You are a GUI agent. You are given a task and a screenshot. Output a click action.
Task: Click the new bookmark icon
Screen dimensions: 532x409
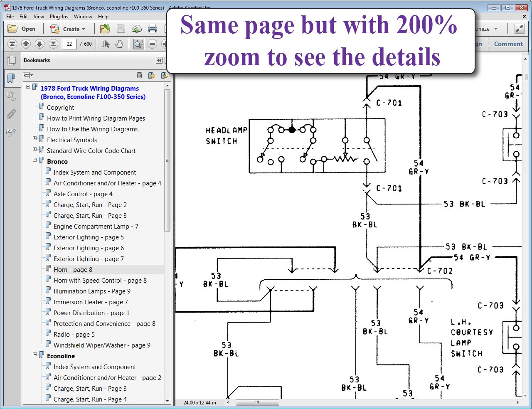[x=152, y=75]
